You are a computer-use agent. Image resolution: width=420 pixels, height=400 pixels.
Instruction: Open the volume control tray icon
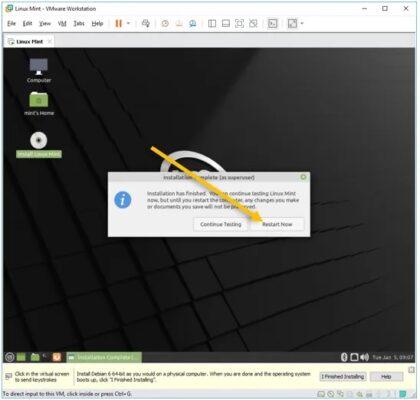click(x=364, y=357)
